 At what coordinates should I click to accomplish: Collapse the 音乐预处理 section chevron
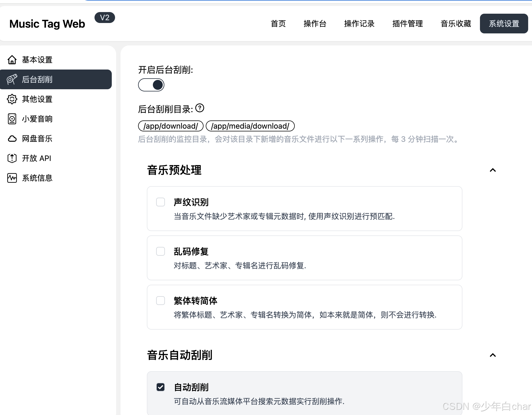tap(493, 170)
